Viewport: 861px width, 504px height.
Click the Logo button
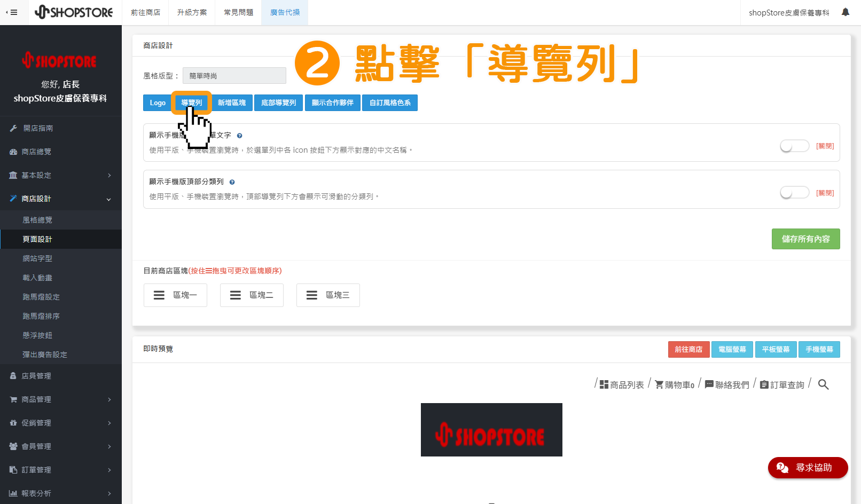click(158, 103)
